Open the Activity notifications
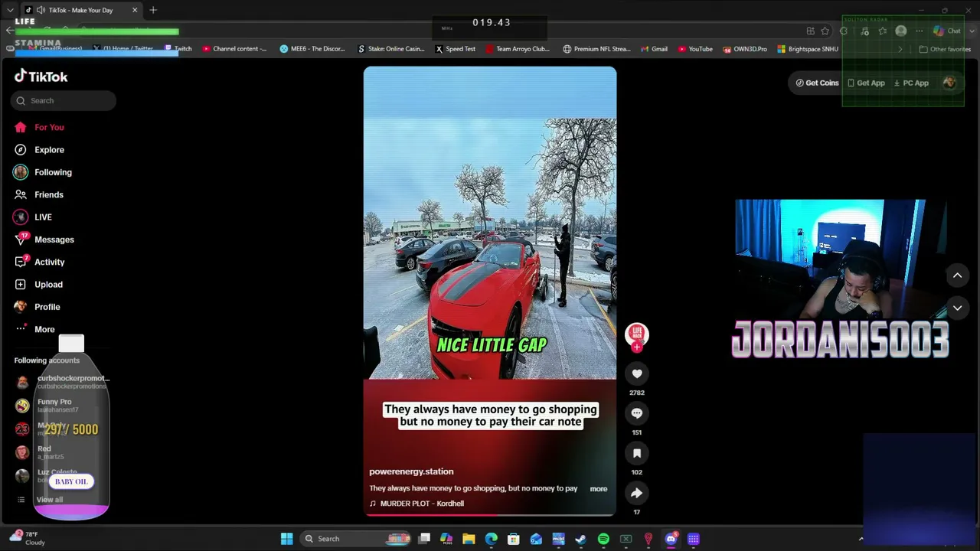Image resolution: width=980 pixels, height=551 pixels. (x=49, y=262)
